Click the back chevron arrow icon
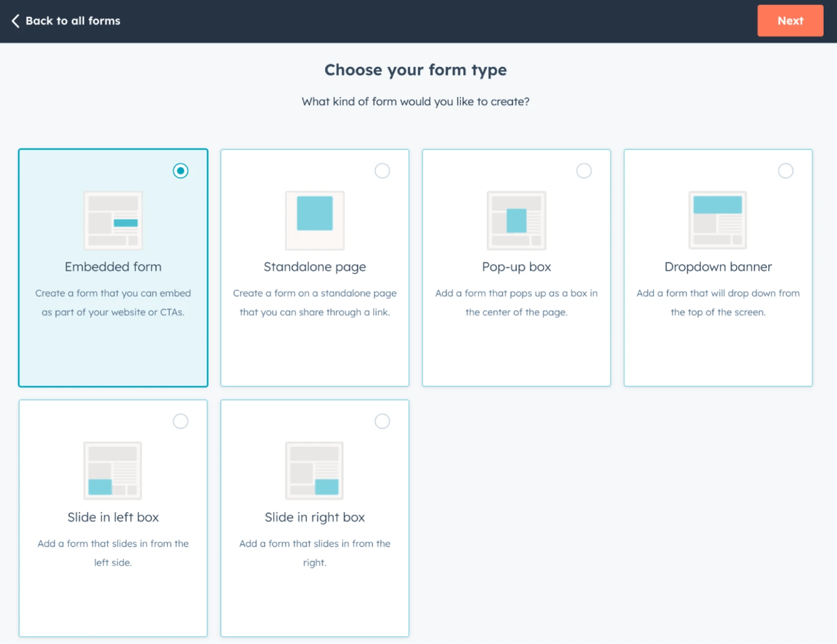Image resolution: width=837 pixels, height=644 pixels. 16,21
